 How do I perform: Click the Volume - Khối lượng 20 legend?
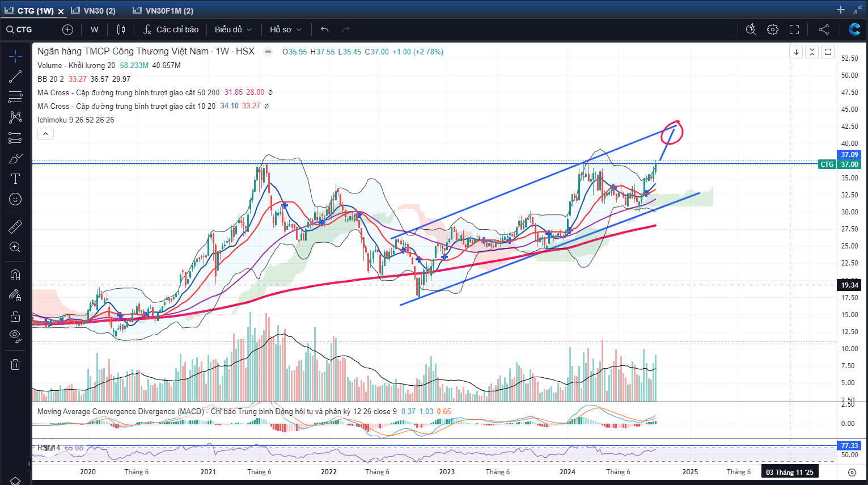tap(76, 65)
